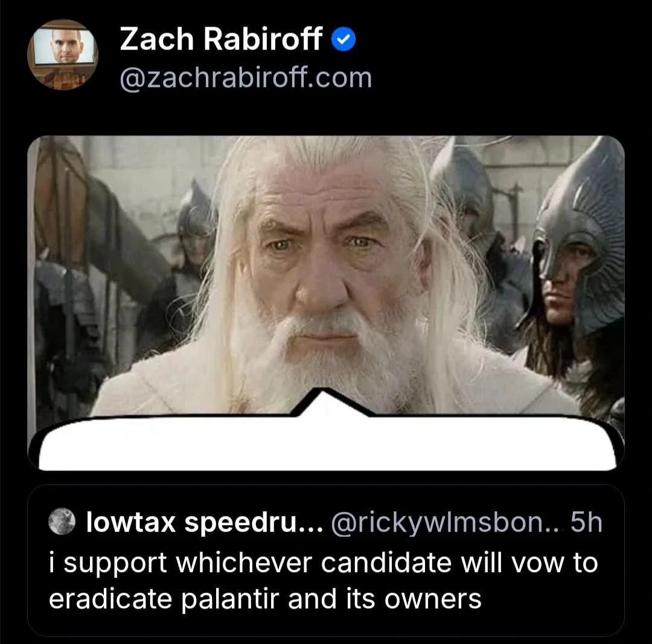Open the @zachrabiroff.com handle
This screenshot has width=652, height=644.
tap(246, 78)
